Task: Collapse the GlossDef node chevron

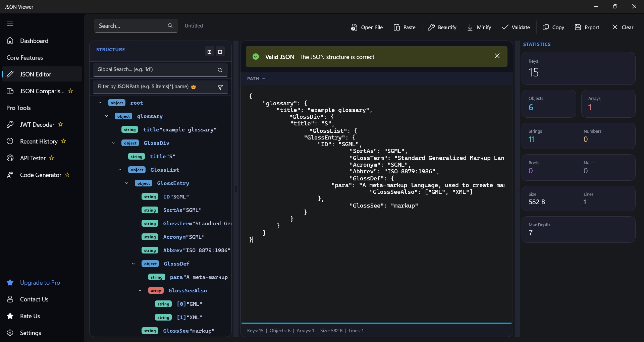Action: point(133,264)
